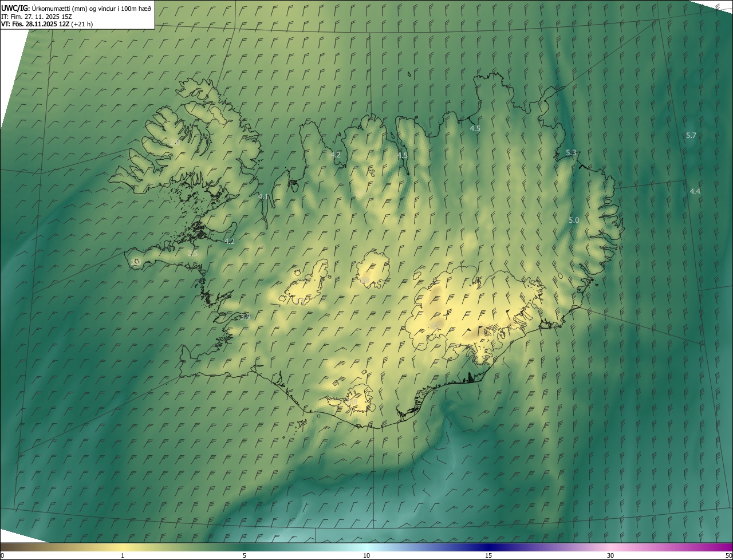Click the colour bar tick label 15
733x560 pixels.
point(488,555)
